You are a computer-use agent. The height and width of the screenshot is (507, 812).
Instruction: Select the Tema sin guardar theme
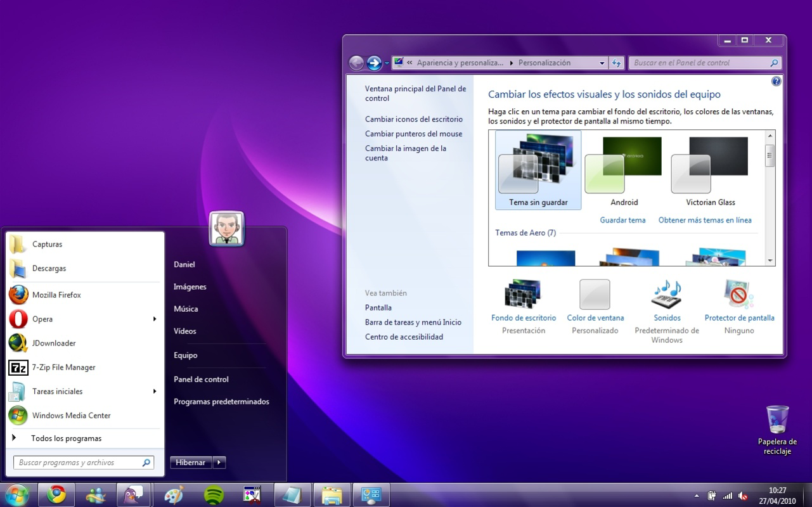coord(538,170)
